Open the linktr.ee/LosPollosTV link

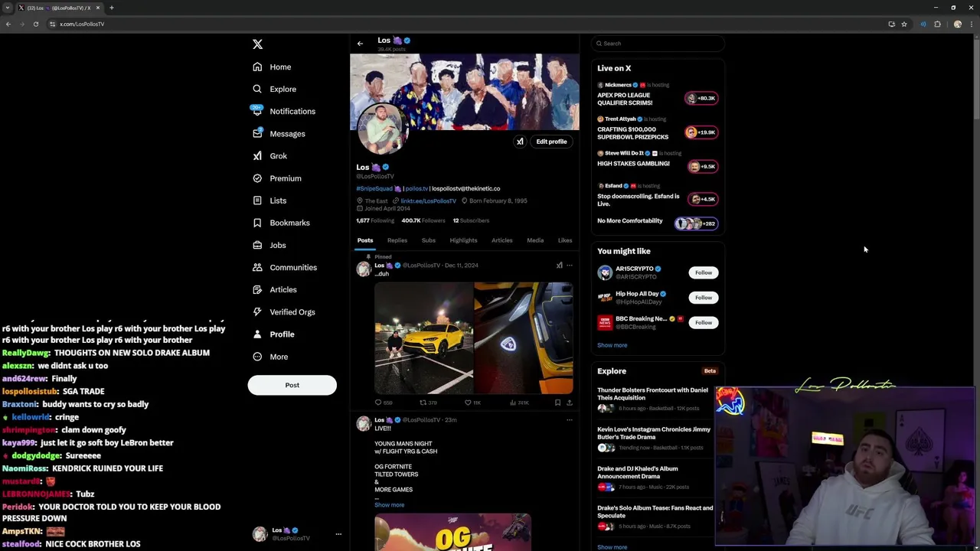(428, 201)
